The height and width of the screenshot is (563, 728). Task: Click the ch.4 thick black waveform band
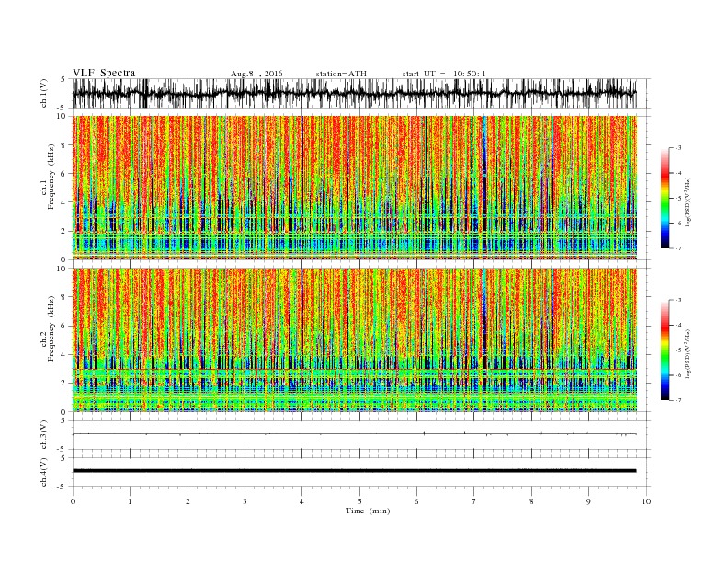pos(354,471)
